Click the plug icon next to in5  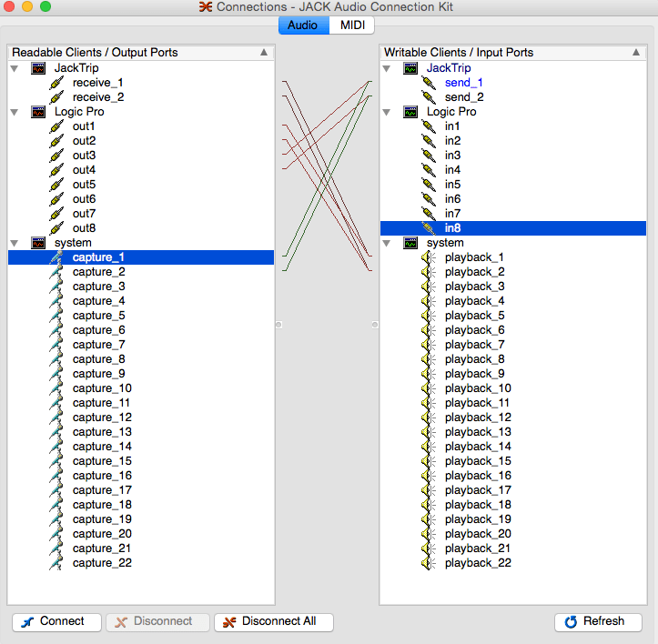click(x=429, y=185)
